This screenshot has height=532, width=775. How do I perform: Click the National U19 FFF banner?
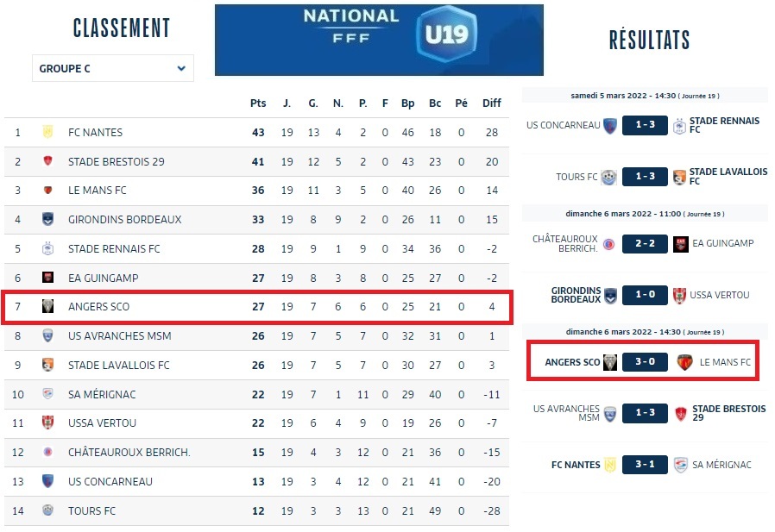tap(379, 40)
